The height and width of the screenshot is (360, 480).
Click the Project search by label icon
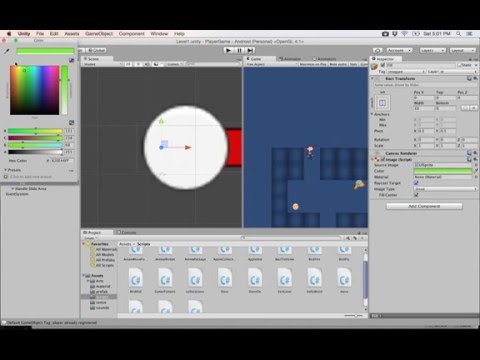pos(355,238)
